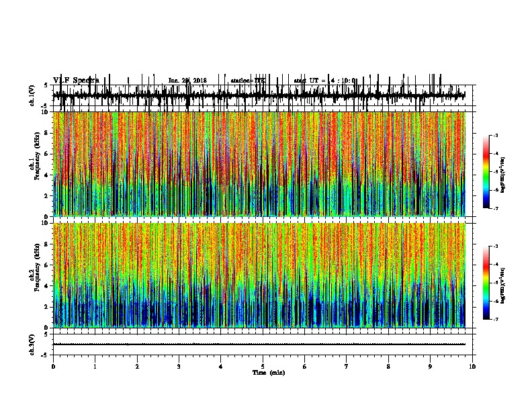Click the '8' time axis tick label
This screenshot has height=411, width=532.
click(388, 367)
